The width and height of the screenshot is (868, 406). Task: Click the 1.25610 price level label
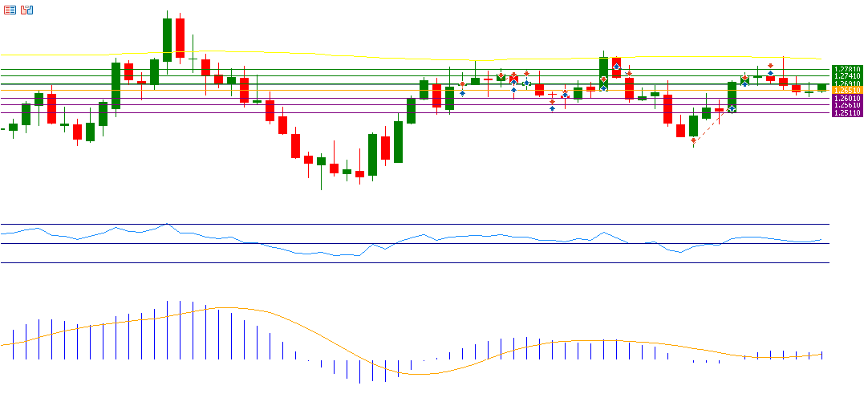point(846,105)
